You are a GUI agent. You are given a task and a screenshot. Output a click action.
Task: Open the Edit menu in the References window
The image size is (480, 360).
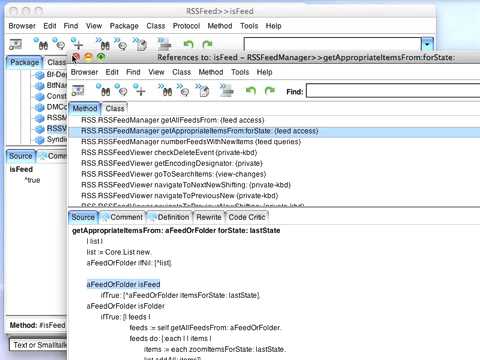(112, 72)
